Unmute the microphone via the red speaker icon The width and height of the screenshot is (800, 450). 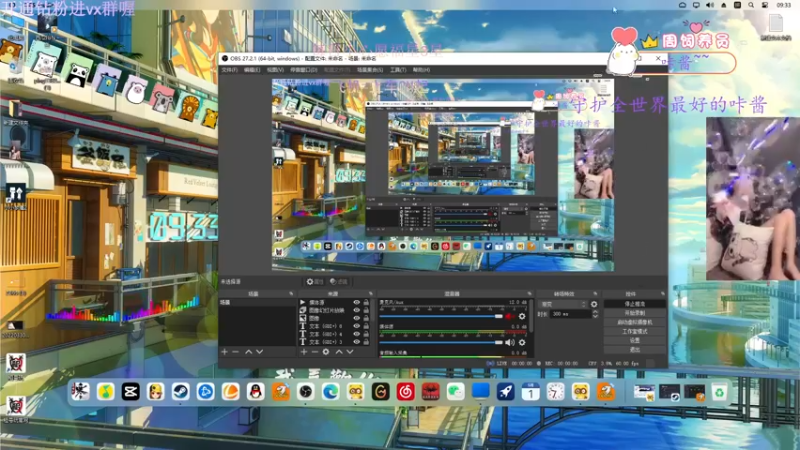pos(510,316)
